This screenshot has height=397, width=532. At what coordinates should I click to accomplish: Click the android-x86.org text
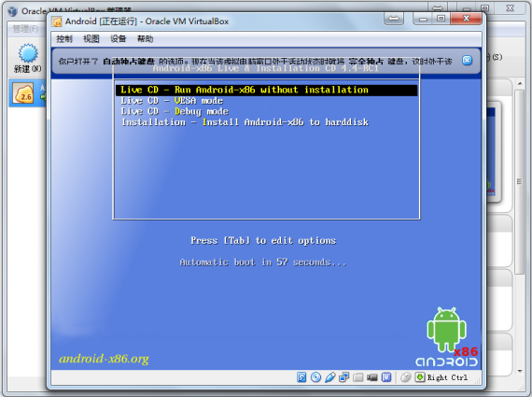coord(104,359)
